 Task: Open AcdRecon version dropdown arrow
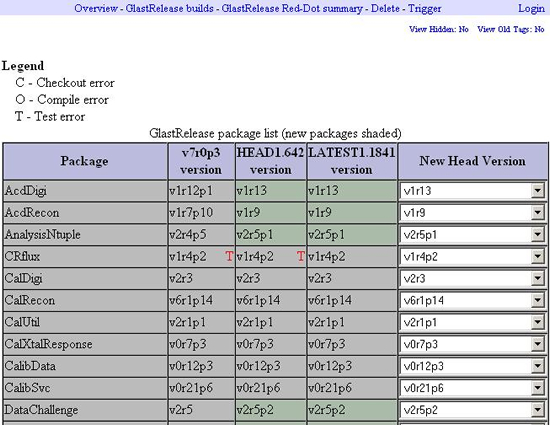pos(537,213)
